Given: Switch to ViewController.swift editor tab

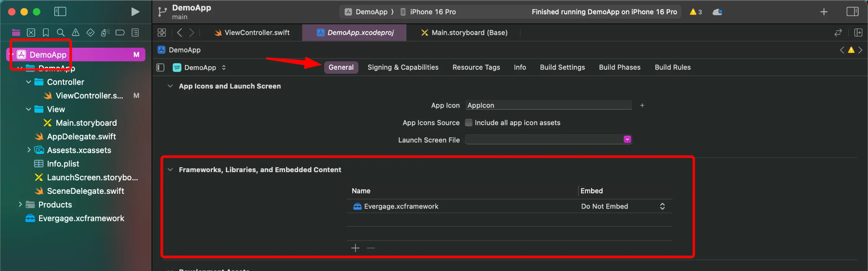Looking at the screenshot, I should [252, 33].
